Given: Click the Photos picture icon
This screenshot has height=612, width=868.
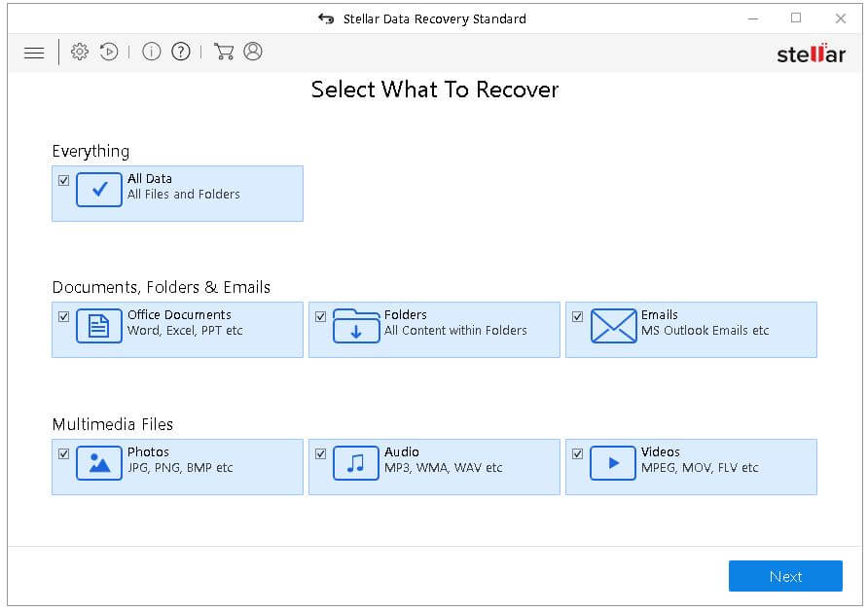Looking at the screenshot, I should click(99, 463).
